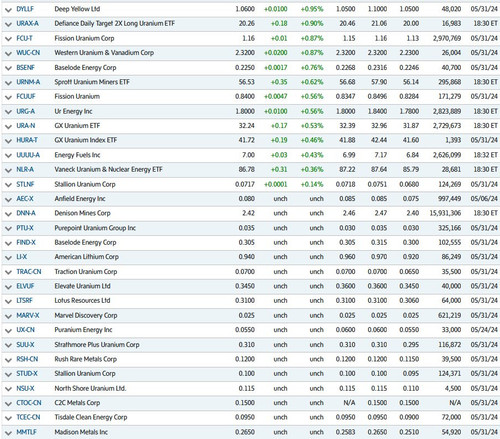500x439 pixels.
Task: Open the FCU-T ticker link
Action: 24,38
